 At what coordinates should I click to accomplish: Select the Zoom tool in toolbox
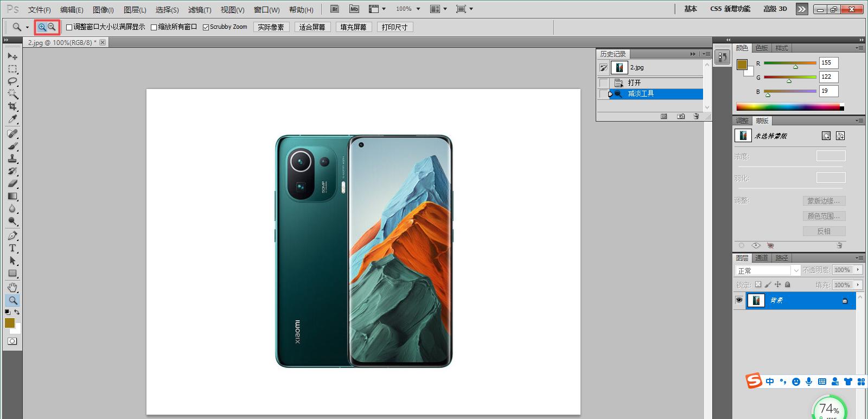pyautogui.click(x=12, y=300)
